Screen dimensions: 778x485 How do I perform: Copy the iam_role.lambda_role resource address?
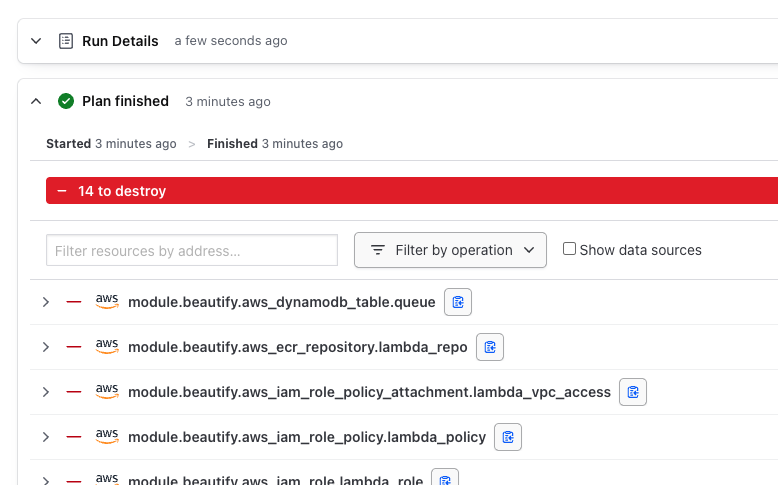point(445,479)
